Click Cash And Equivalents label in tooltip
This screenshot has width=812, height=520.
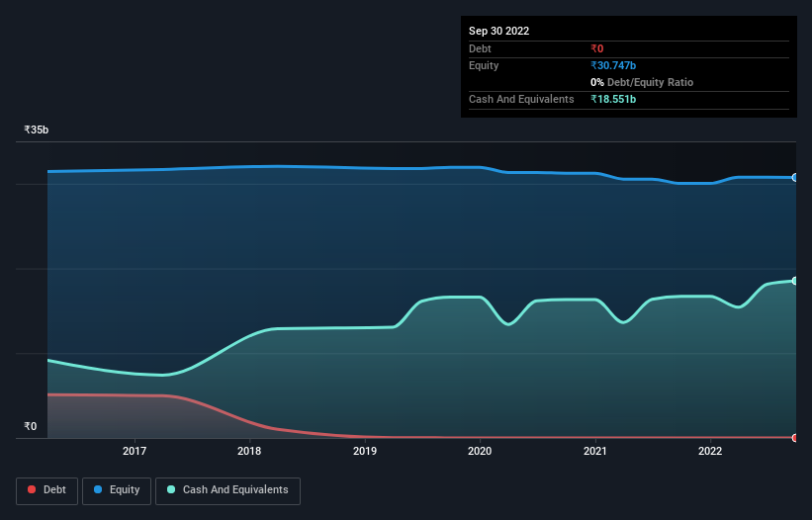[x=521, y=99]
